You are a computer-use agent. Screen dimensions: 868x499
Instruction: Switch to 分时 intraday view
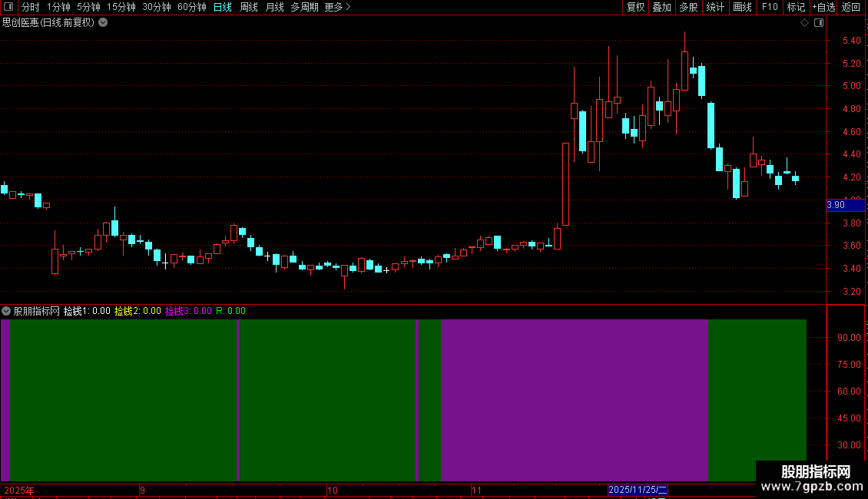[31, 7]
